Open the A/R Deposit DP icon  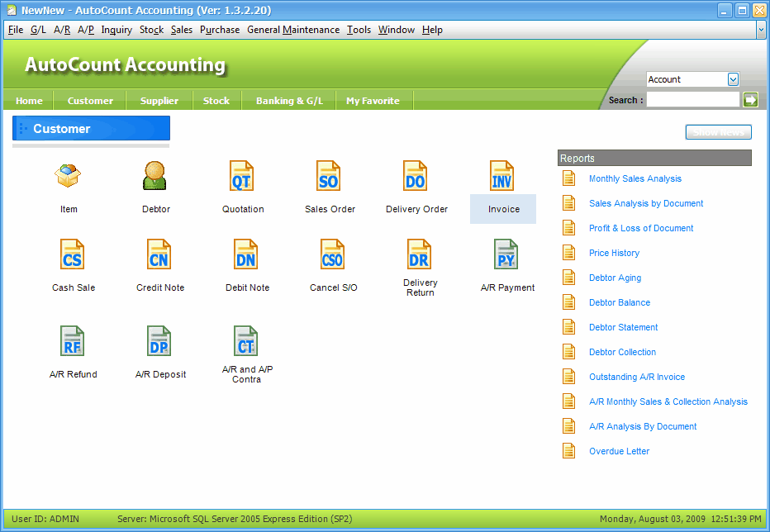pyautogui.click(x=159, y=341)
